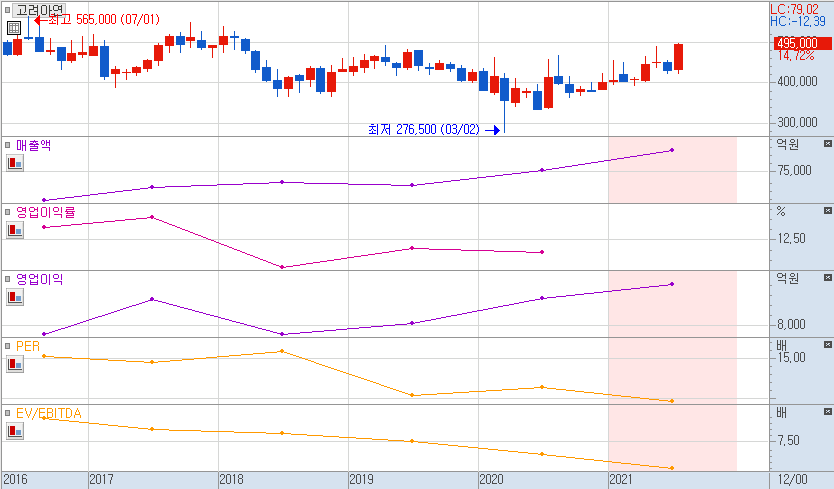Click the 8,000 axis label in 영업이익
The width and height of the screenshot is (834, 489).
pos(791,325)
